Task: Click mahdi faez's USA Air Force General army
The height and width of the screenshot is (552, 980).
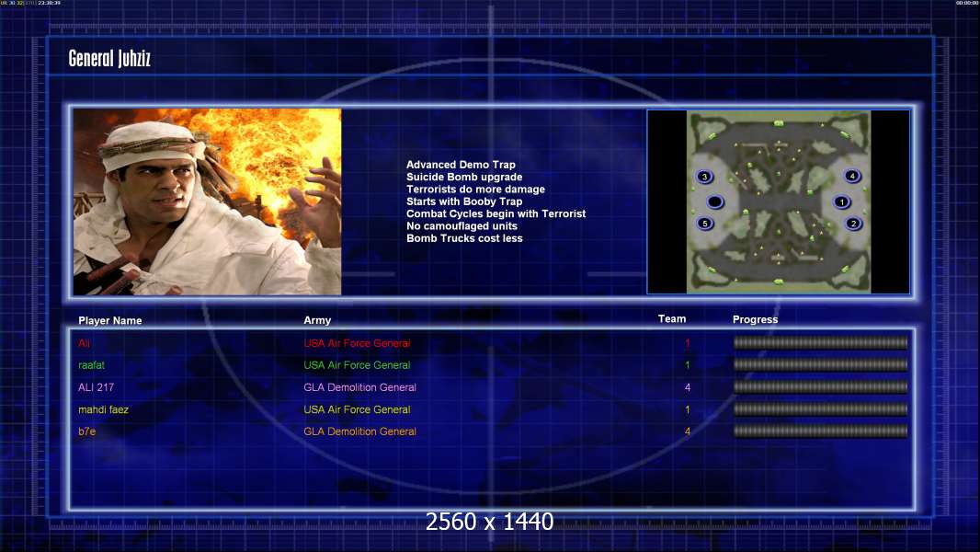Action: [x=357, y=409]
